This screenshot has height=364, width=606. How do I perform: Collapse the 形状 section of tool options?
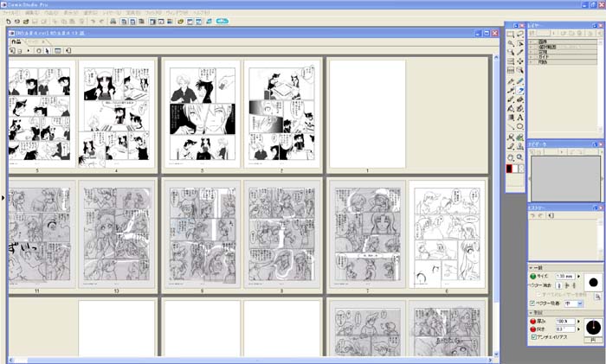point(531,313)
